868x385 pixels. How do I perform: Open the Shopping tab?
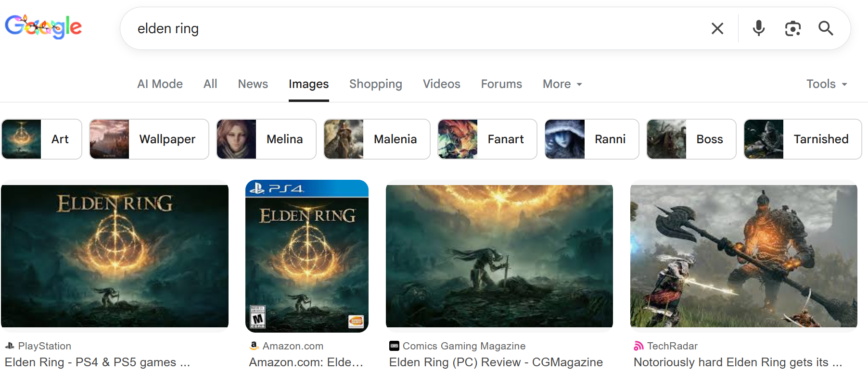376,84
